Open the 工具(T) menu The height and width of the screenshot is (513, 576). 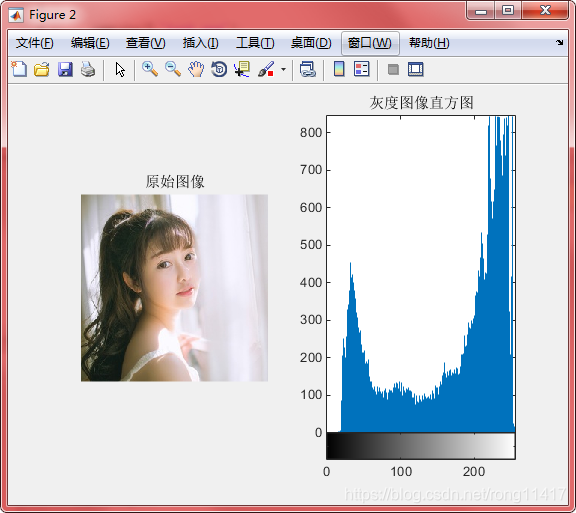click(255, 43)
